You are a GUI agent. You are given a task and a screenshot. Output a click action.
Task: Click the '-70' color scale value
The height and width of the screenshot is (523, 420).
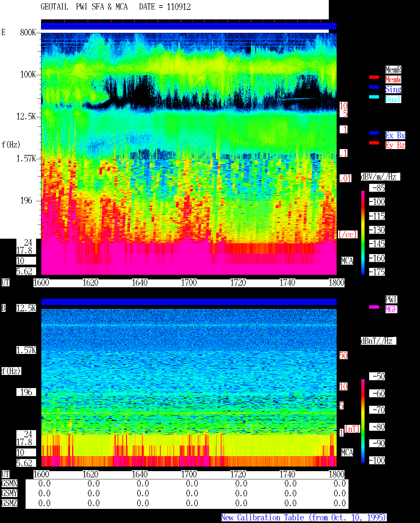(377, 410)
